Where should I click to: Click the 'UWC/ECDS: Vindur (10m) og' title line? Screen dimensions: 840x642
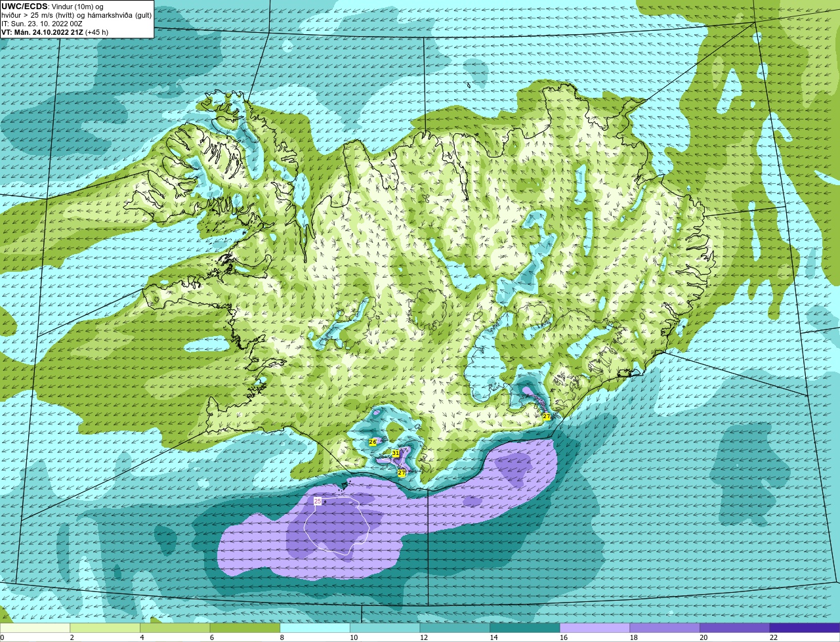click(52, 7)
